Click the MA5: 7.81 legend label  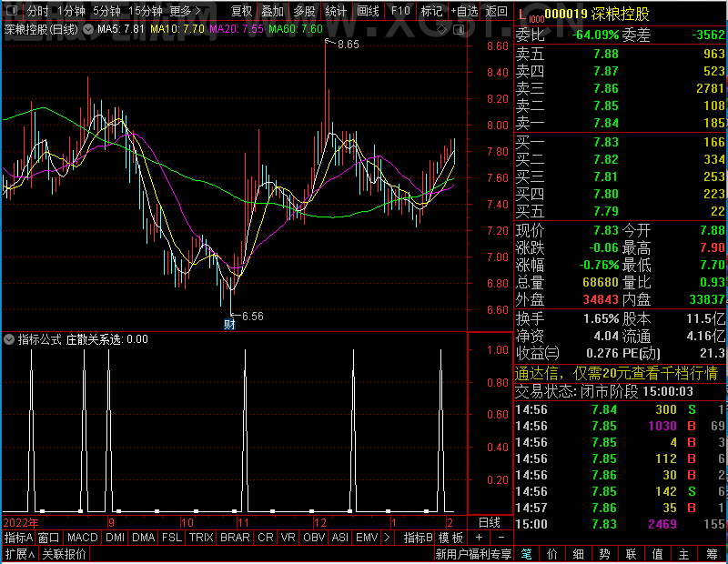[121, 29]
